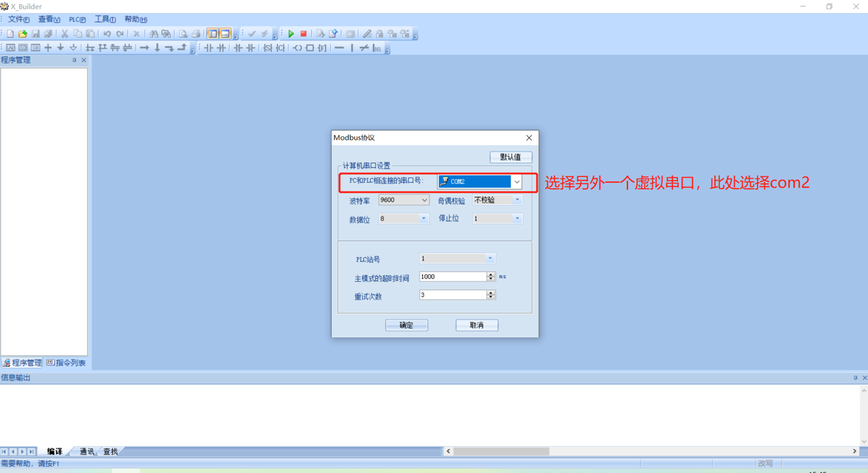The image size is (868, 473).
Task: Cut selection using the scissors icon
Action: tap(64, 34)
